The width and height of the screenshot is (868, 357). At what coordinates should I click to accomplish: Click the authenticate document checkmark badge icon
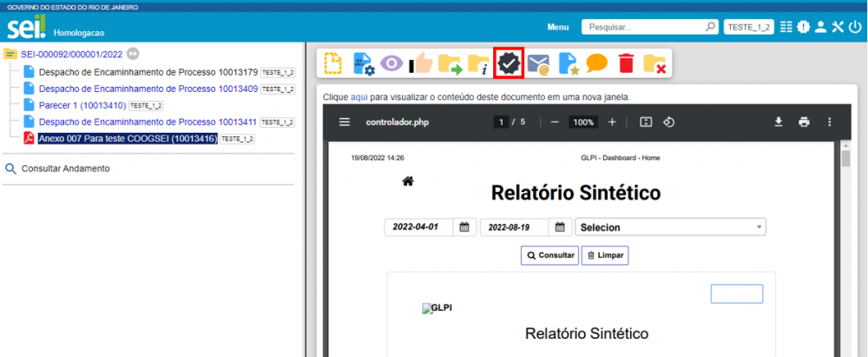(x=508, y=63)
